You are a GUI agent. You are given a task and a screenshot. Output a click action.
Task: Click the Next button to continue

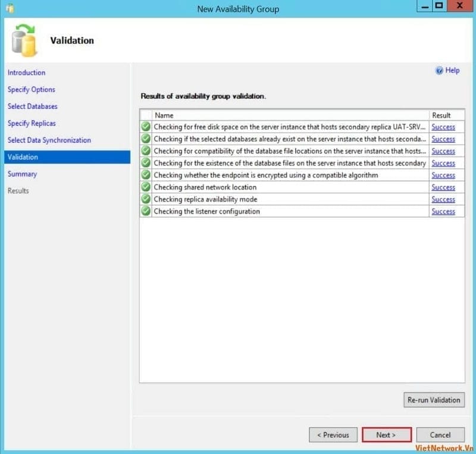[386, 435]
